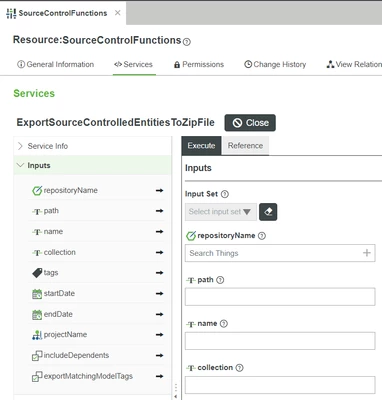Click arrow next to collection input

tap(159, 253)
